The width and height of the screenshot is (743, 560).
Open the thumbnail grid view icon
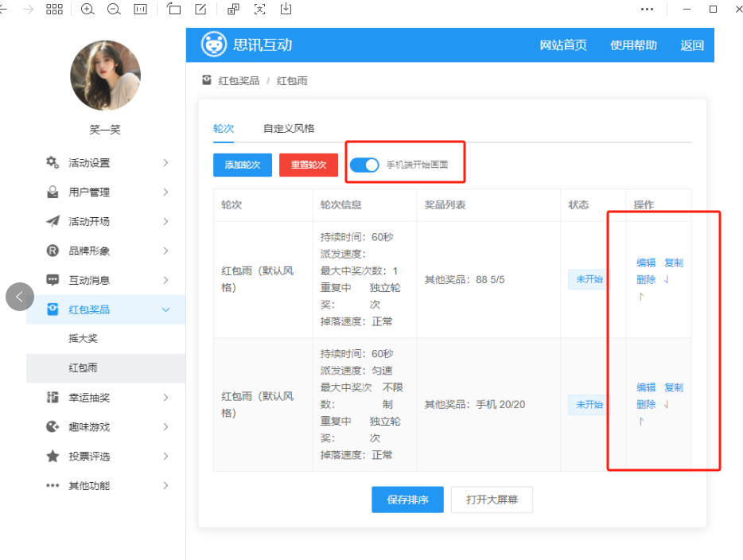tap(54, 10)
